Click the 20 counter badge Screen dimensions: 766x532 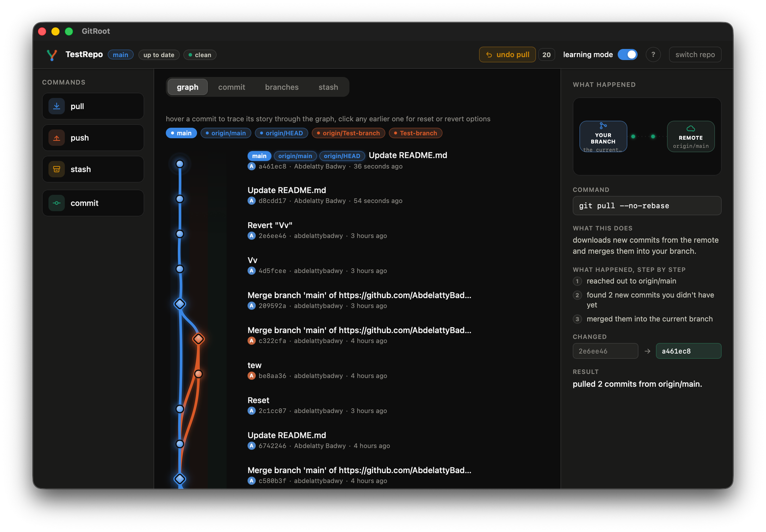546,55
